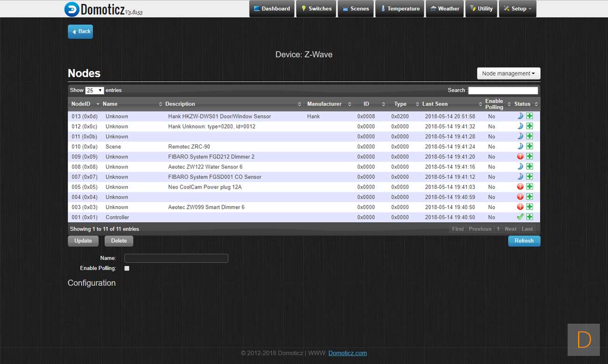Toggle the Enable Polling checkbox
This screenshot has width=608, height=364.
pyautogui.click(x=127, y=268)
